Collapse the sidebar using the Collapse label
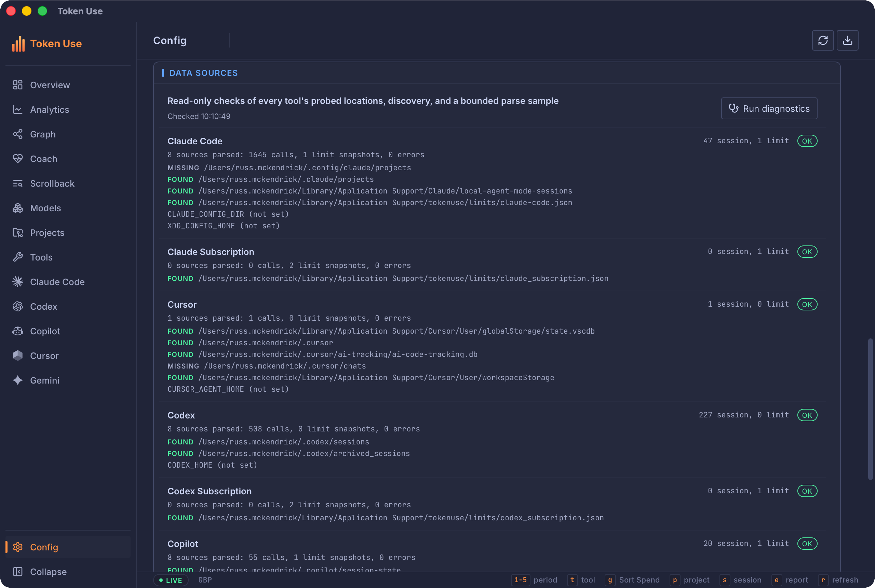 pyautogui.click(x=48, y=572)
